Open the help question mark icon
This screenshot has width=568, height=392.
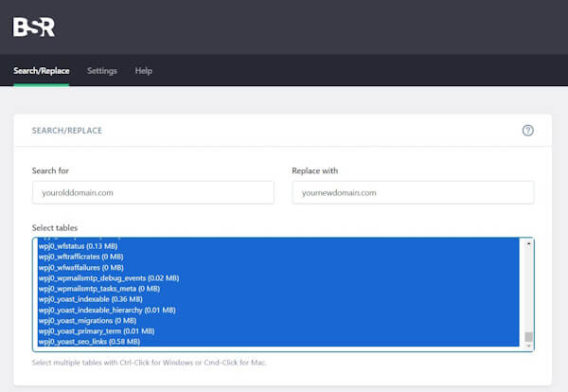528,131
